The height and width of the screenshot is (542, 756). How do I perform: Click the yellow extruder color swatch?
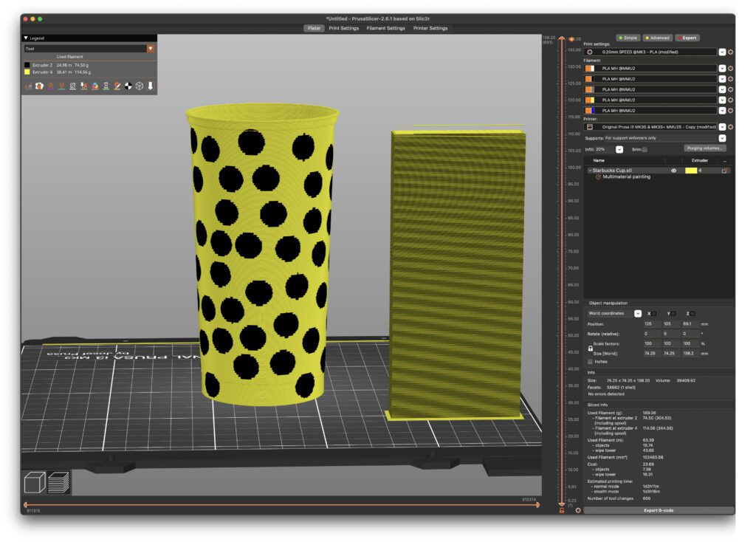pyautogui.click(x=690, y=171)
